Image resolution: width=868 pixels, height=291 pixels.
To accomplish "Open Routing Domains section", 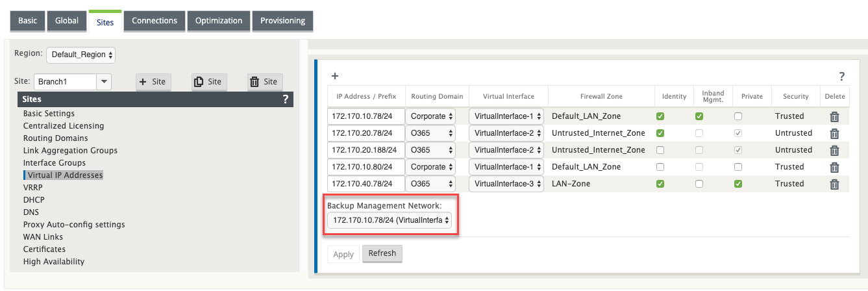I will coord(55,138).
